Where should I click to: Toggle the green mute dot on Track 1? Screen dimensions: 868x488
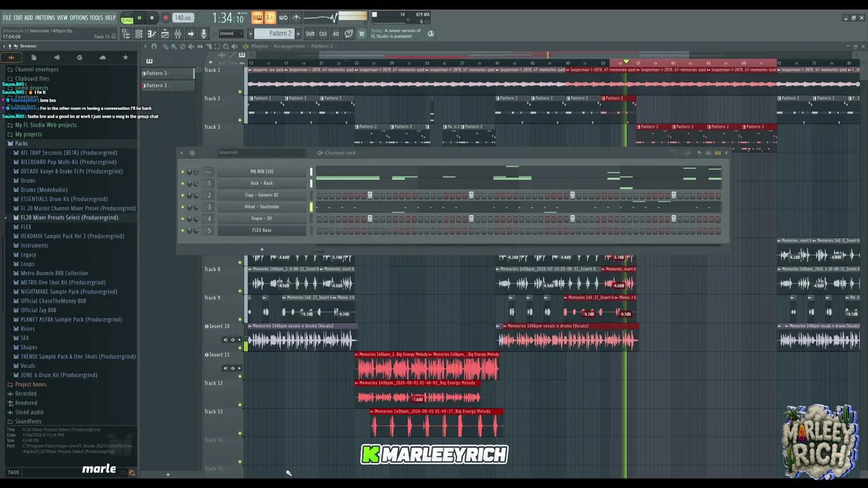coord(240,91)
